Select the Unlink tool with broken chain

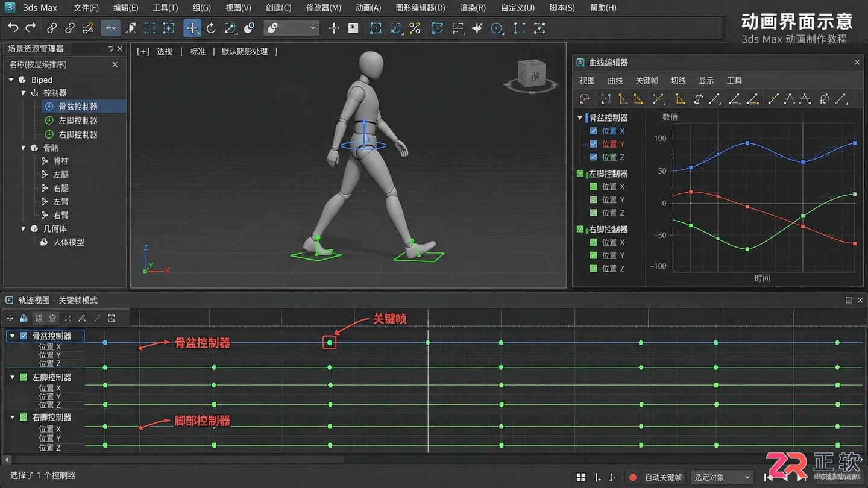[x=70, y=28]
